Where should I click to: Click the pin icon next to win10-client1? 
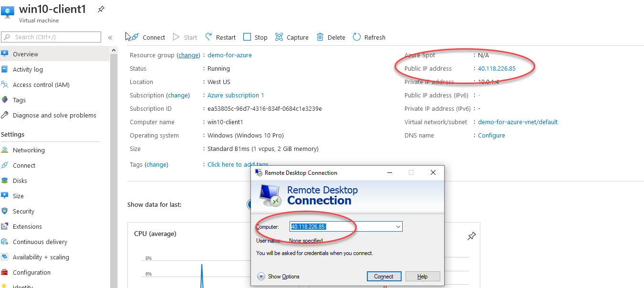pyautogui.click(x=101, y=10)
